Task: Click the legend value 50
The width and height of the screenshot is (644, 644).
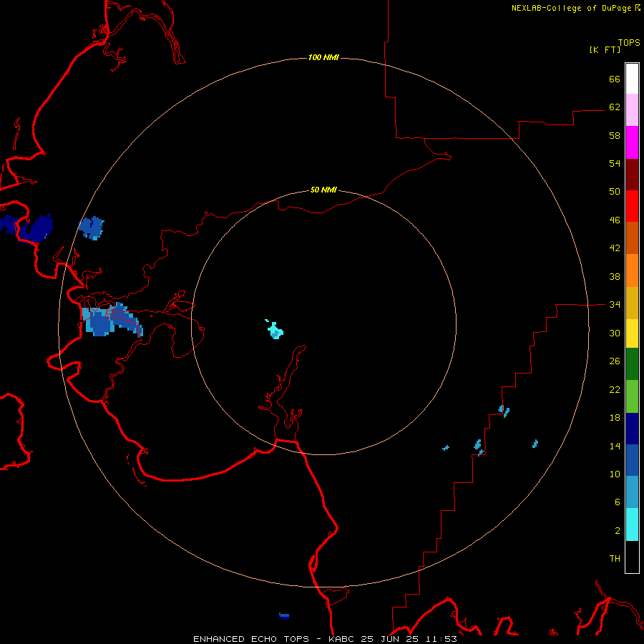Action: (x=615, y=192)
